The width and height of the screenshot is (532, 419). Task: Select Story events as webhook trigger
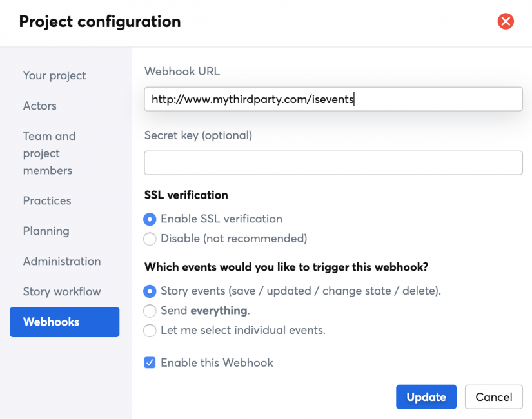point(150,291)
